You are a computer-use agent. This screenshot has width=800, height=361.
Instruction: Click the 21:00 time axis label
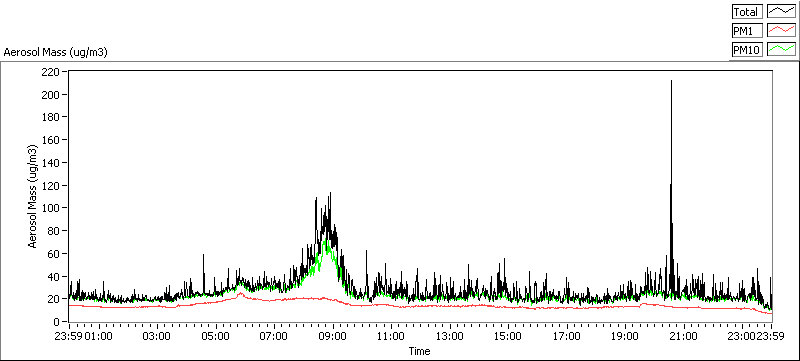pos(682,337)
